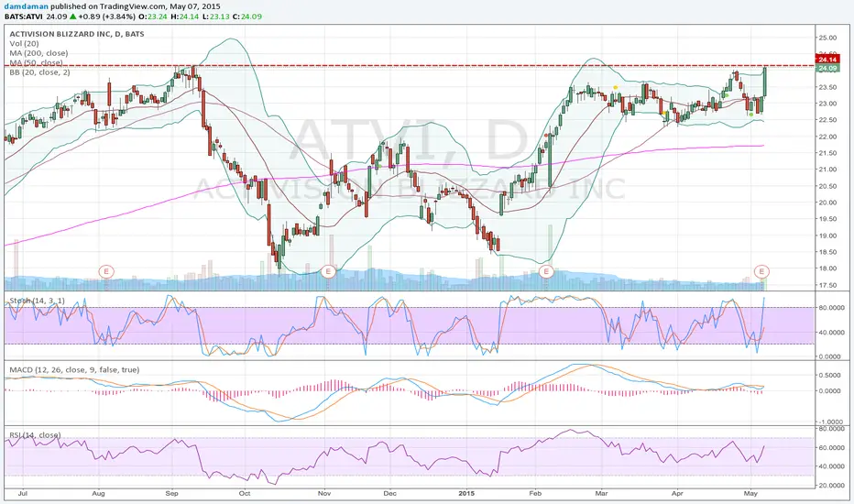Click the earnings E marker near February
The width and height of the screenshot is (854, 504).
[546, 271]
